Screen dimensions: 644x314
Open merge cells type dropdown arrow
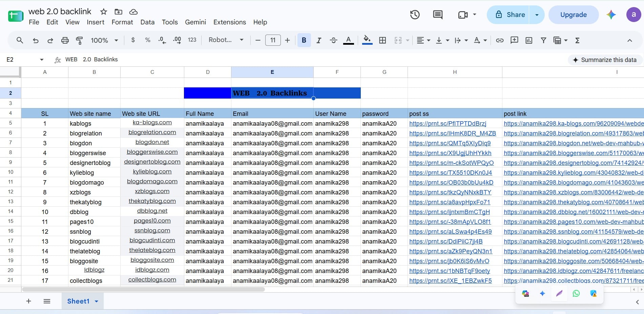pyautogui.click(x=408, y=40)
